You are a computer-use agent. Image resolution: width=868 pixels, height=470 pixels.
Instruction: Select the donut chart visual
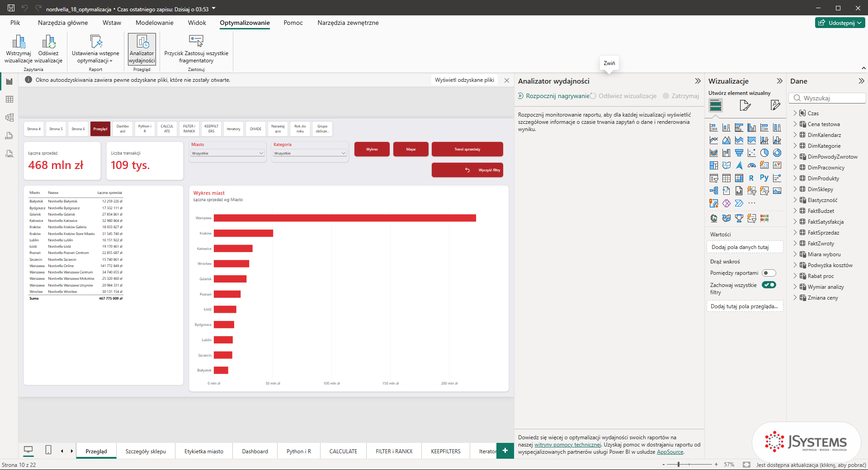(777, 153)
